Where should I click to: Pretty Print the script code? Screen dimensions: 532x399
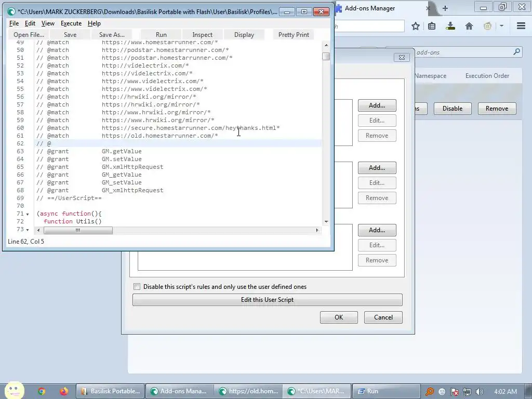[x=294, y=35]
